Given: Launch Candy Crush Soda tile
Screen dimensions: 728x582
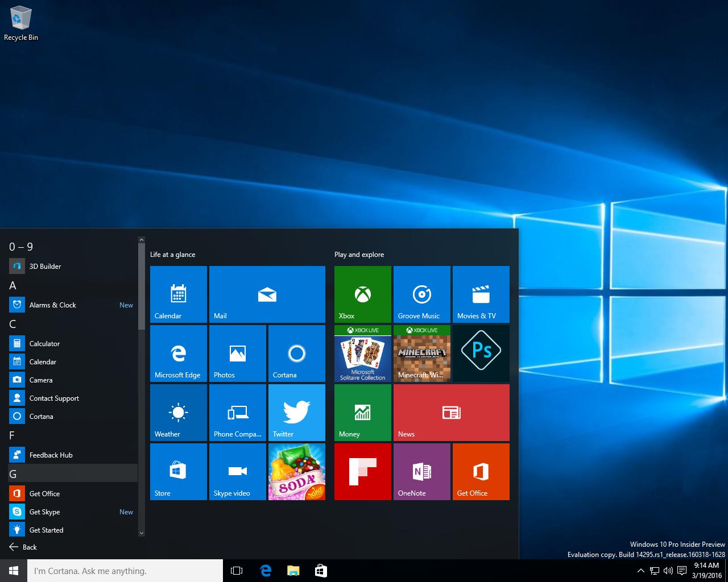Looking at the screenshot, I should (x=297, y=472).
